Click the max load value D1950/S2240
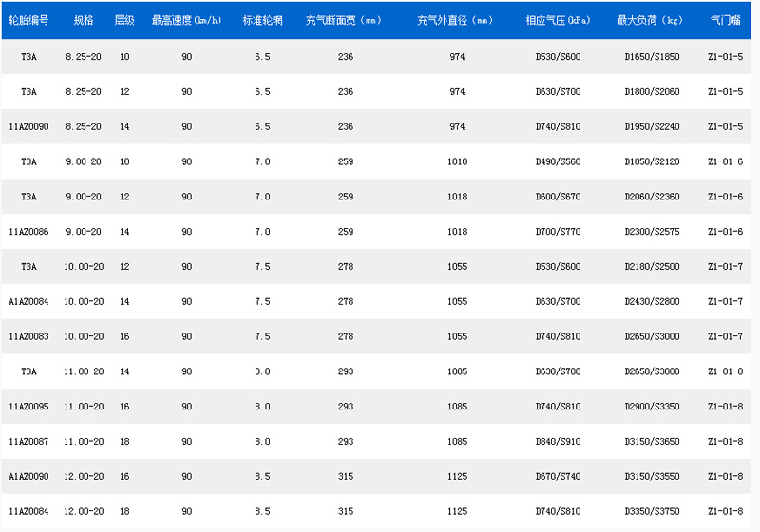Viewport: 760px width, 532px height. [652, 127]
